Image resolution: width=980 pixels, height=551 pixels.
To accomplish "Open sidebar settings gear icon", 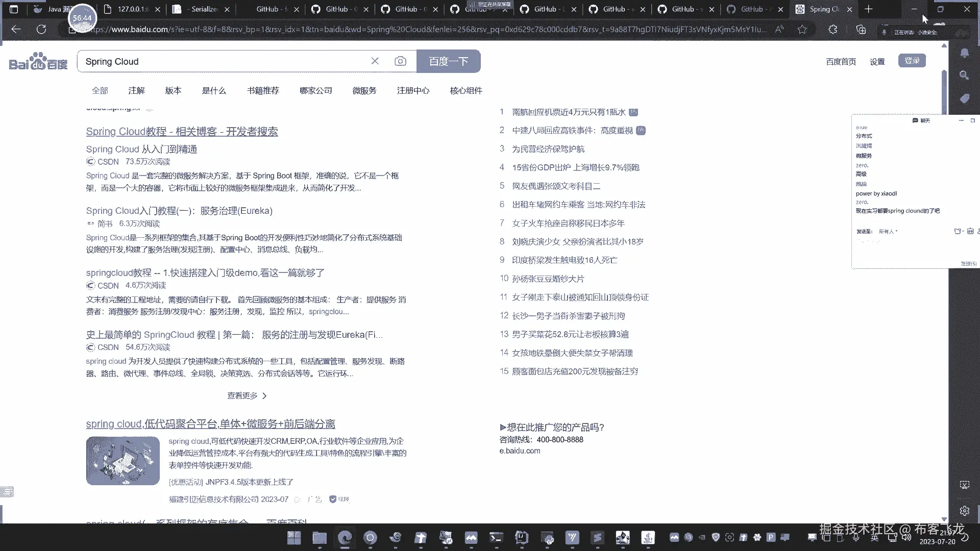I will (x=964, y=511).
